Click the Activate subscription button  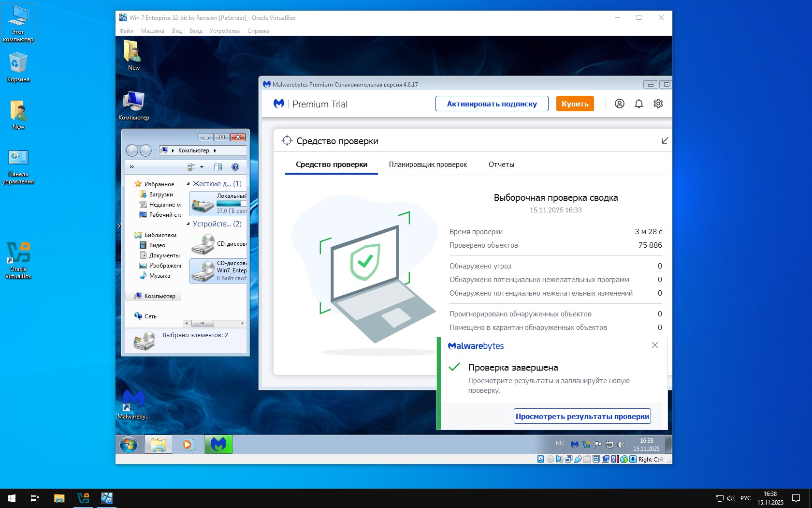[492, 104]
